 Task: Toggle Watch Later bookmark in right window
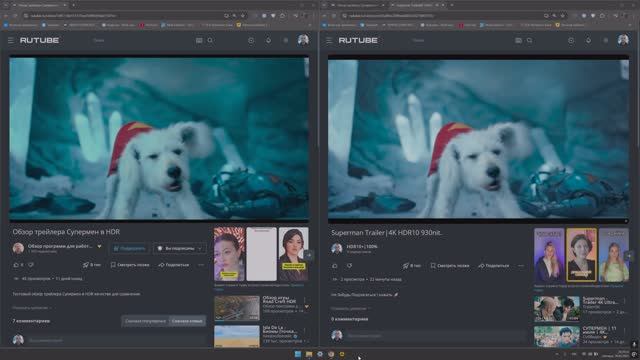pyautogui.click(x=450, y=266)
